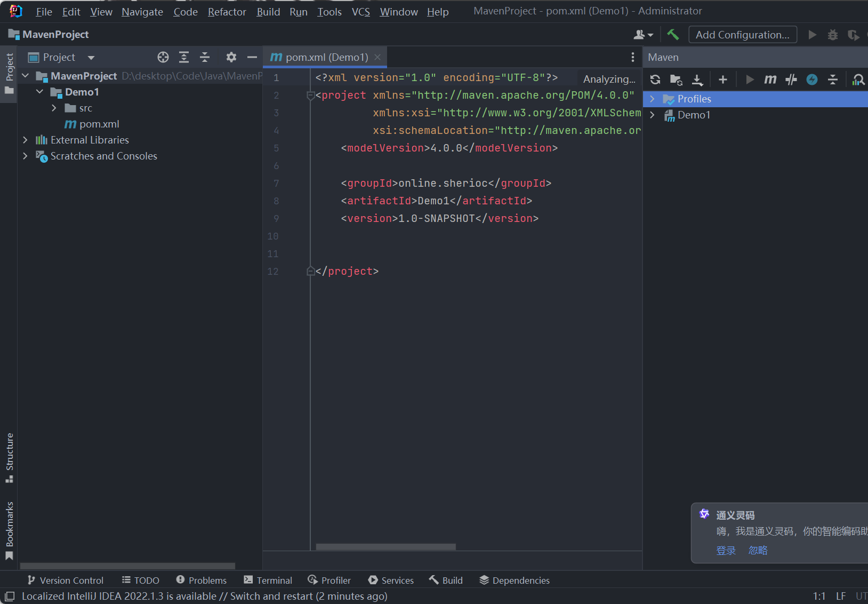Click the 忽略 link in notification
This screenshot has width=868, height=604.
click(758, 550)
